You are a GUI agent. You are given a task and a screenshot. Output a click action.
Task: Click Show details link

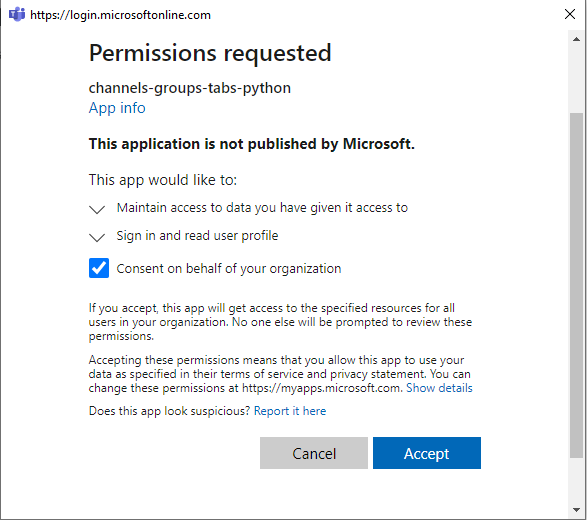[439, 388]
